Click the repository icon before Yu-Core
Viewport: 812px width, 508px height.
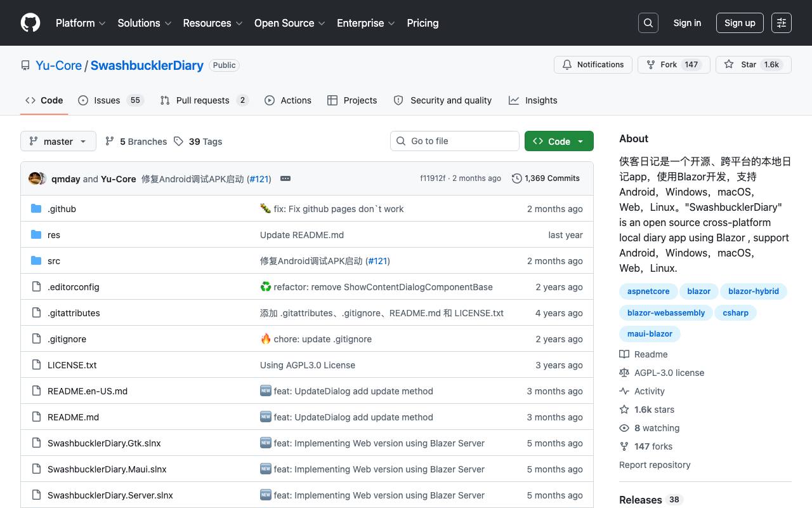click(x=25, y=65)
